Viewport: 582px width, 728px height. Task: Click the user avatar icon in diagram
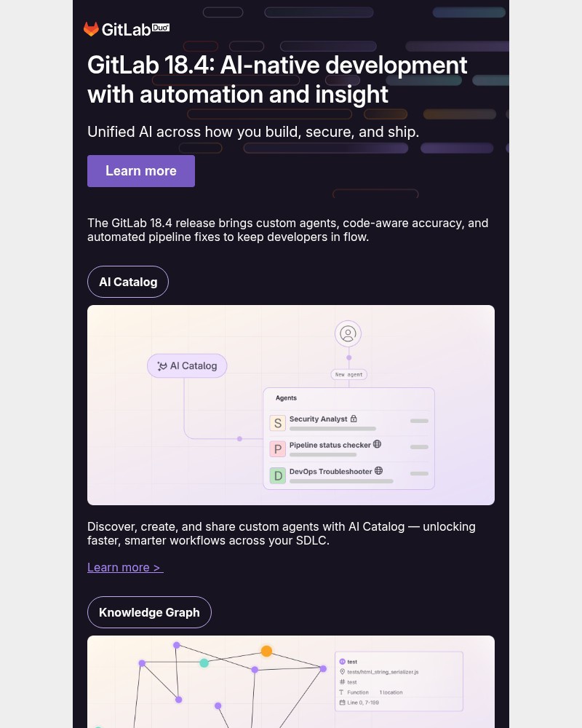[x=348, y=334]
